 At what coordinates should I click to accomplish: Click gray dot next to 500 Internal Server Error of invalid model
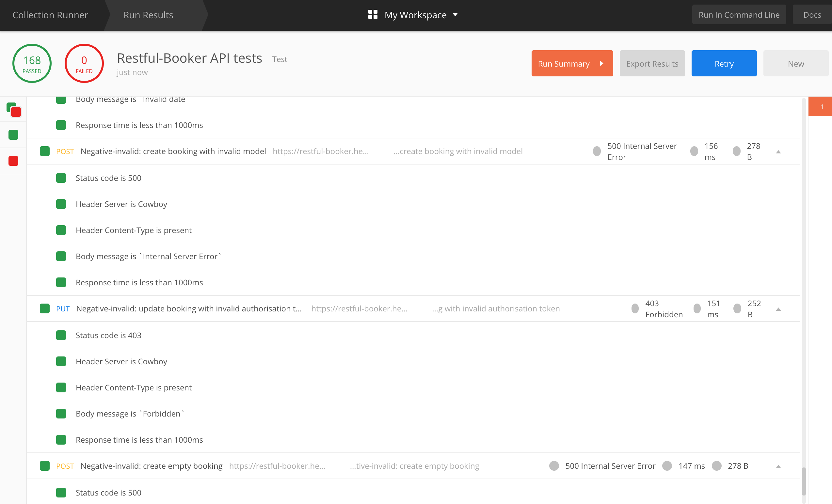[597, 151]
